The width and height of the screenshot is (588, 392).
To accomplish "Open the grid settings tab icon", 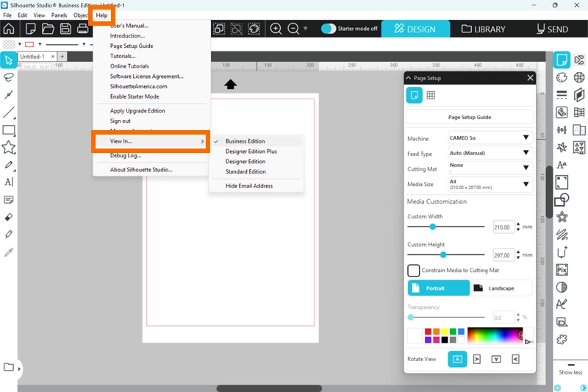I will click(431, 95).
